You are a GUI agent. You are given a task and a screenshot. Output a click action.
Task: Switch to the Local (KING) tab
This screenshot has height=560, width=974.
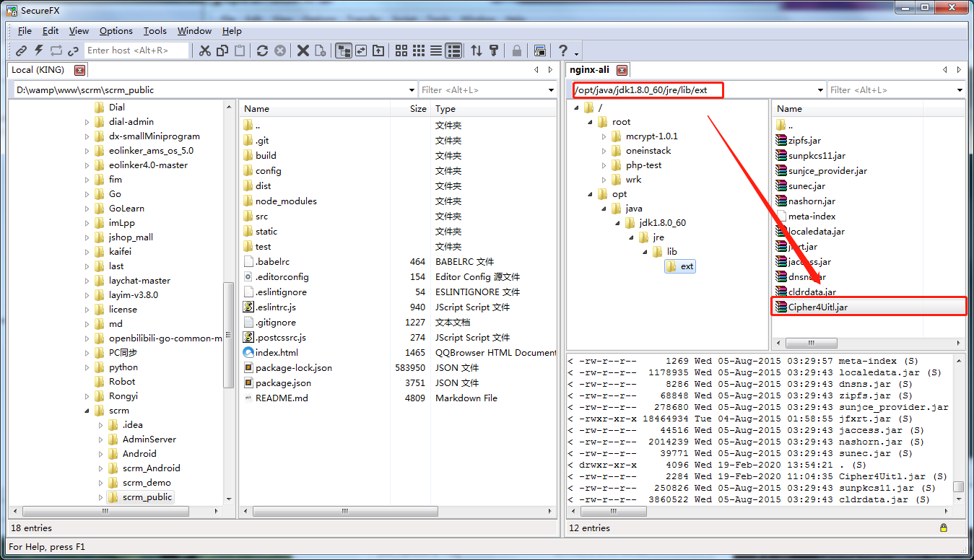click(38, 70)
